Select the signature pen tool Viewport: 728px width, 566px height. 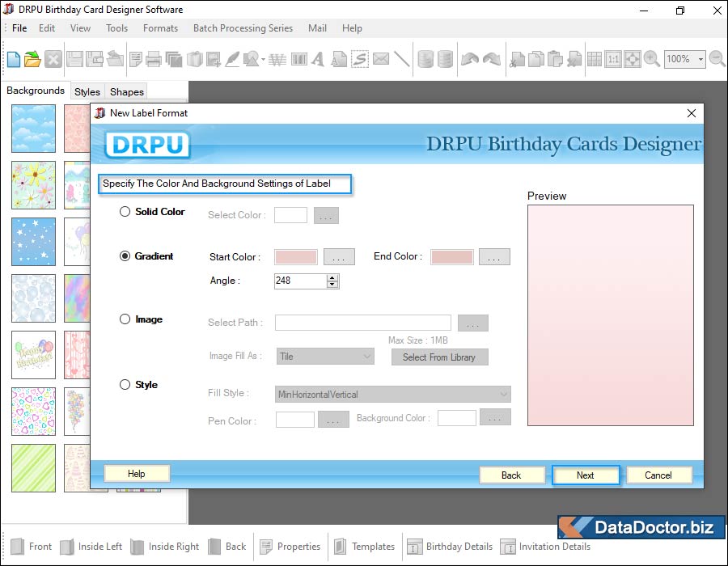232,59
